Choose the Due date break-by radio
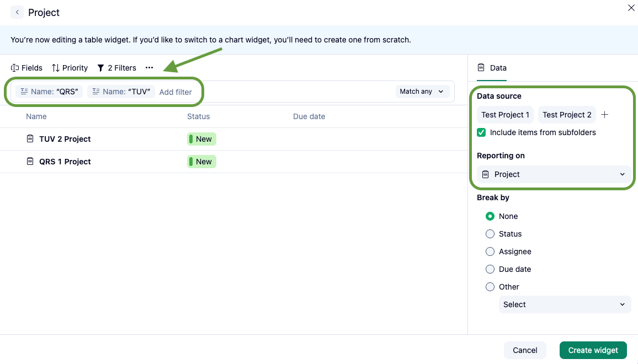This screenshot has height=364, width=638. pyautogui.click(x=490, y=269)
